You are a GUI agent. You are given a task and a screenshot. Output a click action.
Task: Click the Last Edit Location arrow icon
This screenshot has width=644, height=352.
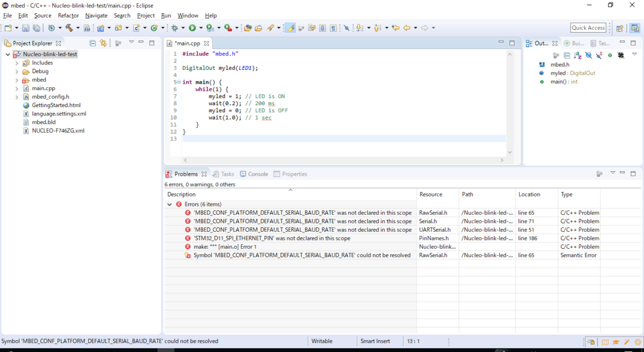click(x=396, y=28)
